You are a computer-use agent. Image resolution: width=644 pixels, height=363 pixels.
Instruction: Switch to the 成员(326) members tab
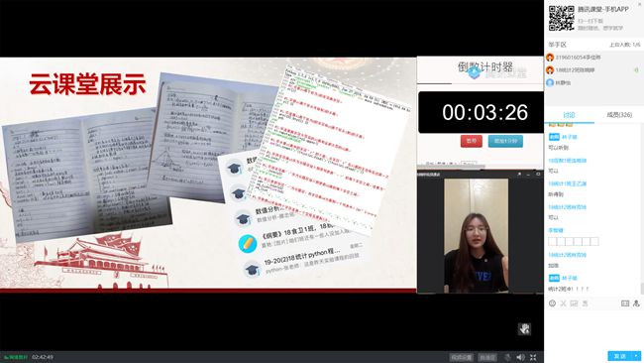point(619,115)
